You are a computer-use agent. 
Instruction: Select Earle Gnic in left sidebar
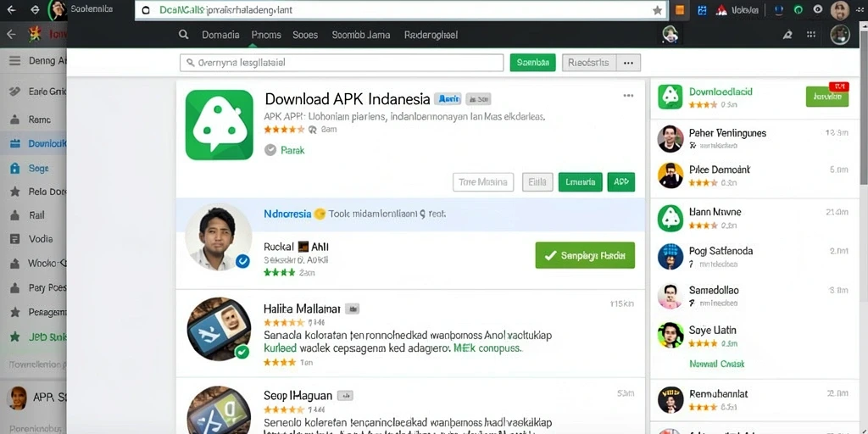(x=33, y=92)
